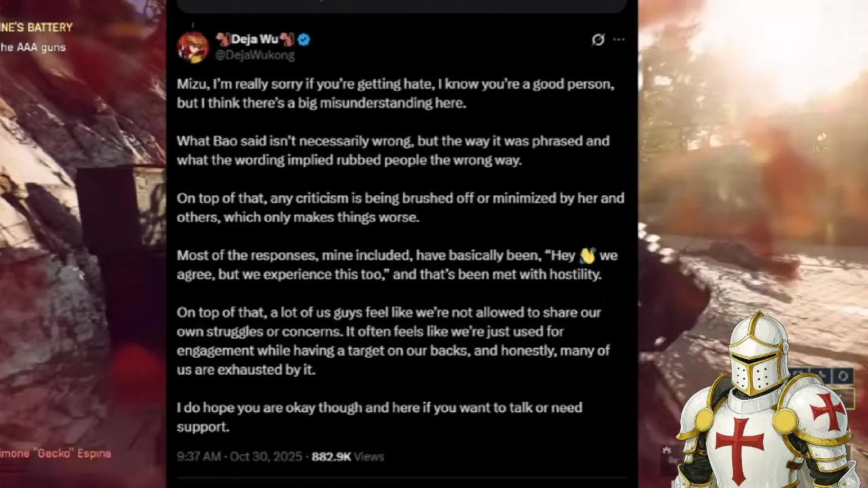Screen dimensions: 868x488
Task: Open the tweet's three-dot More menu
Action: (x=618, y=39)
